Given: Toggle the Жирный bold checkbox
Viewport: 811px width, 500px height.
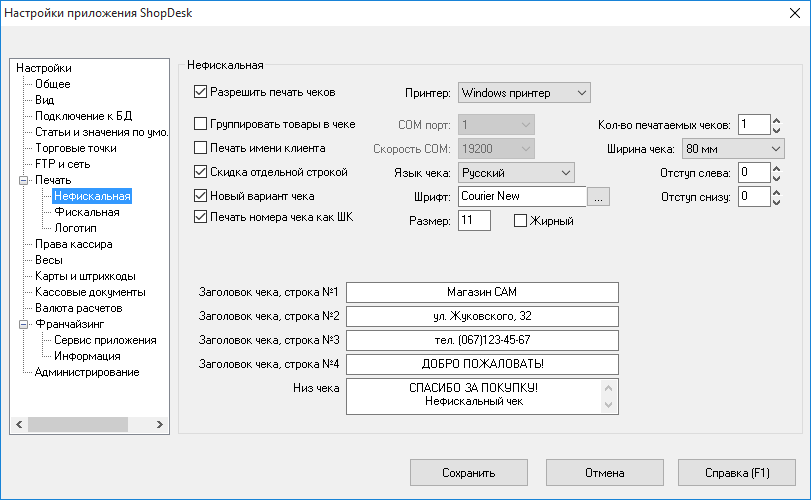Looking at the screenshot, I should coord(520,221).
